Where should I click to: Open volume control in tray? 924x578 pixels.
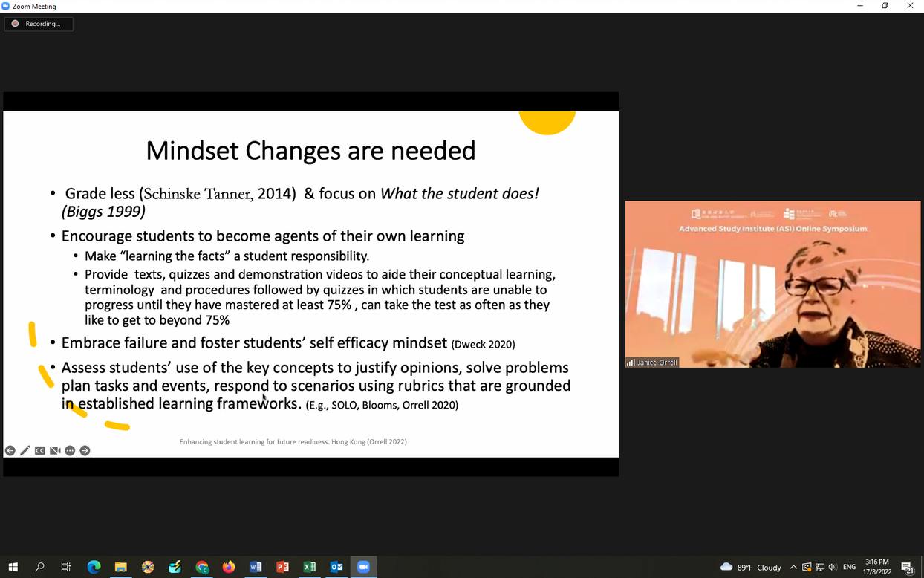point(833,567)
